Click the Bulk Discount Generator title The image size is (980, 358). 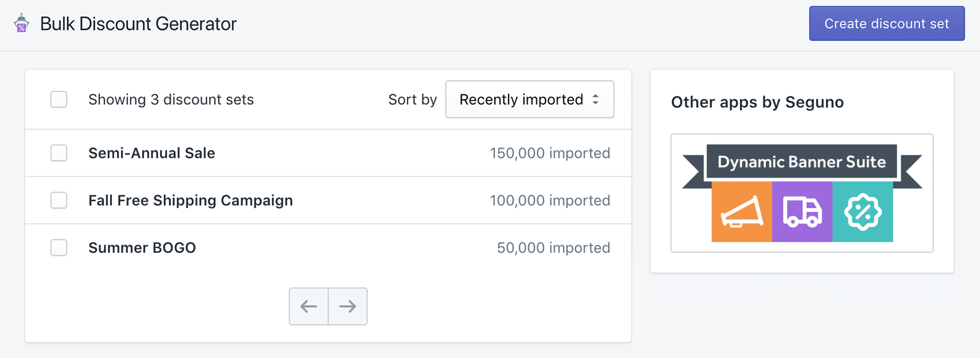tap(139, 24)
